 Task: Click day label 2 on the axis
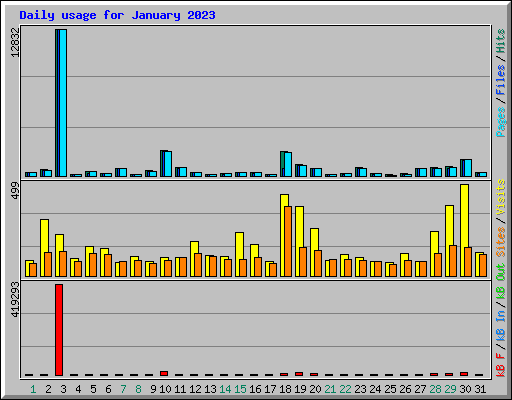(48, 389)
